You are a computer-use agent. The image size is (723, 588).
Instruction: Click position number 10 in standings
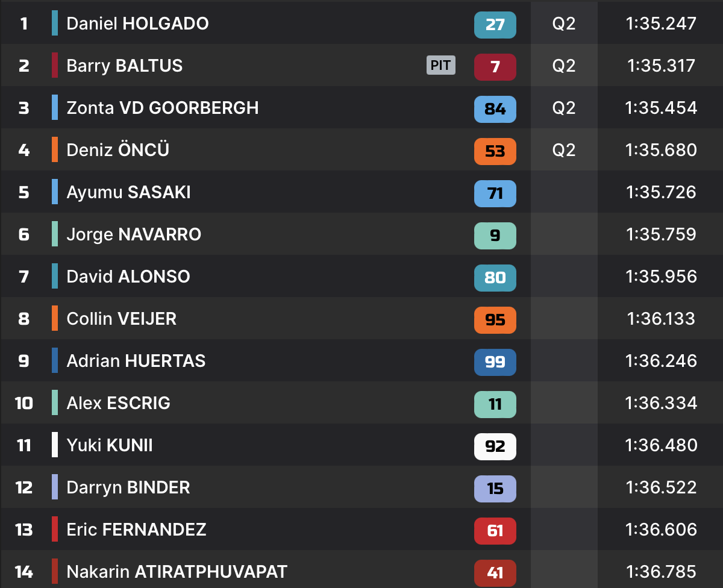pyautogui.click(x=24, y=403)
